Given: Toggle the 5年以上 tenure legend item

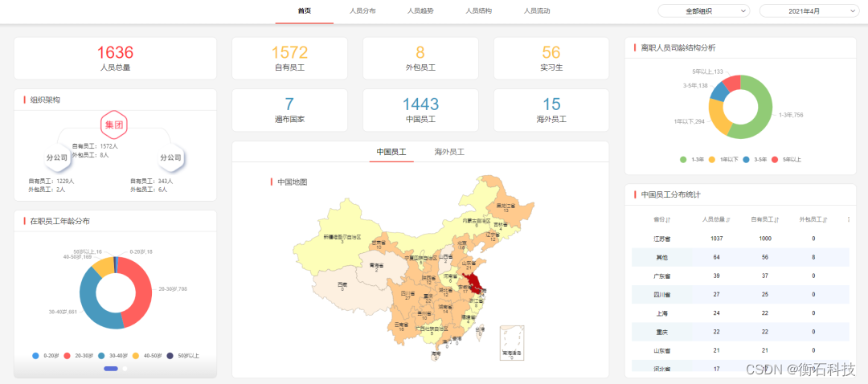Looking at the screenshot, I should click(786, 159).
